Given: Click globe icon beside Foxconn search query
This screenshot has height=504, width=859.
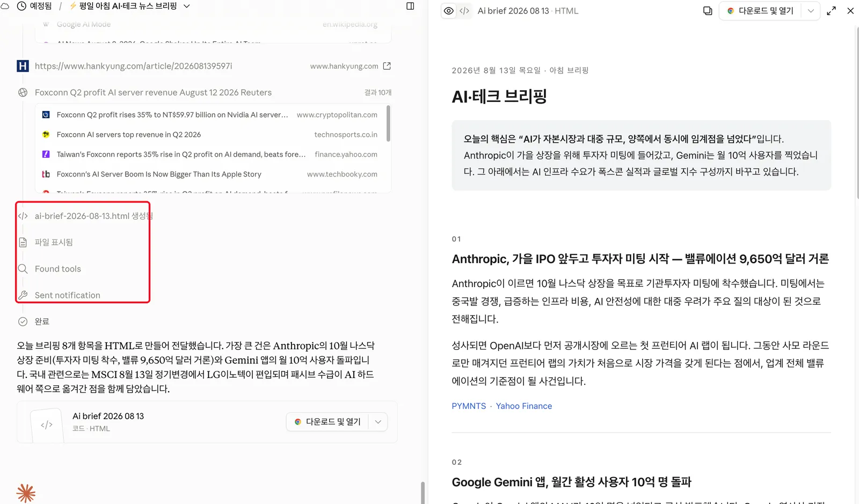Looking at the screenshot, I should pyautogui.click(x=23, y=92).
